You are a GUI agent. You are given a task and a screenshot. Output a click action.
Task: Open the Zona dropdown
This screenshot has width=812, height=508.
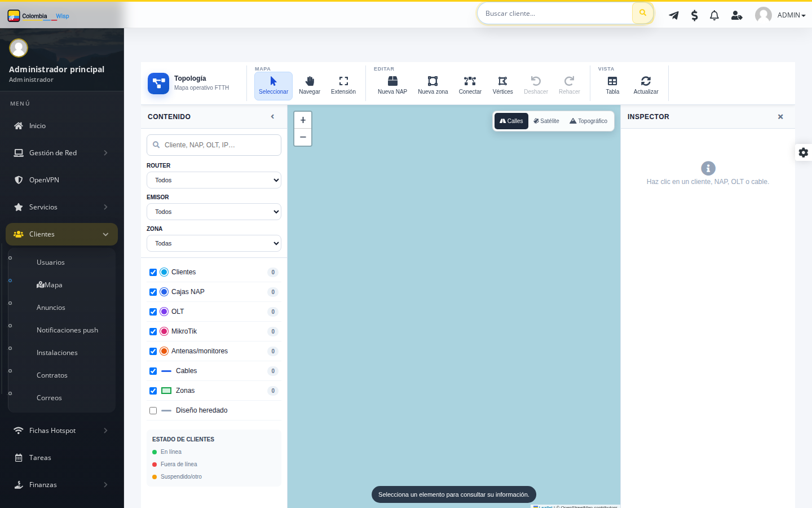point(214,243)
